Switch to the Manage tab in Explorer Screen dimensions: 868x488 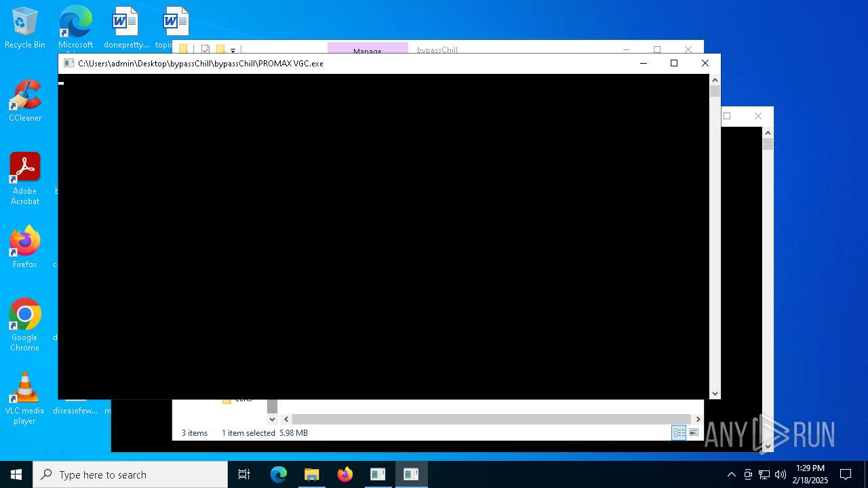[x=368, y=49]
